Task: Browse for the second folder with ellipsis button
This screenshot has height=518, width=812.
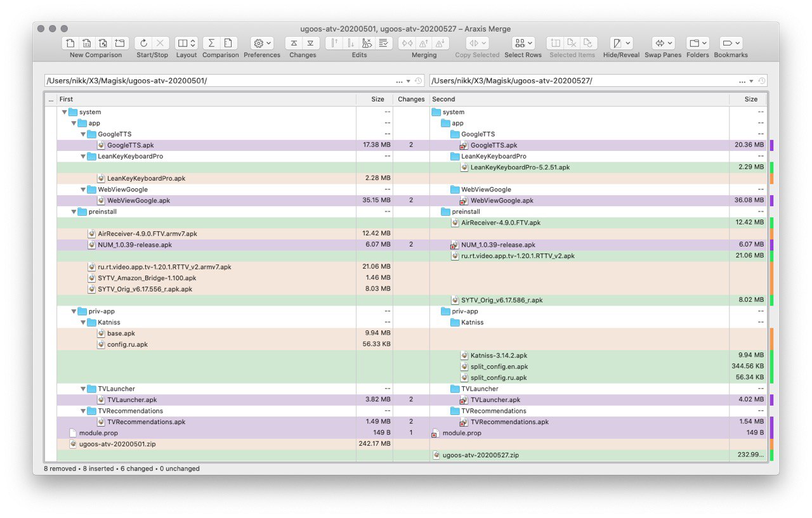Action: coord(742,81)
